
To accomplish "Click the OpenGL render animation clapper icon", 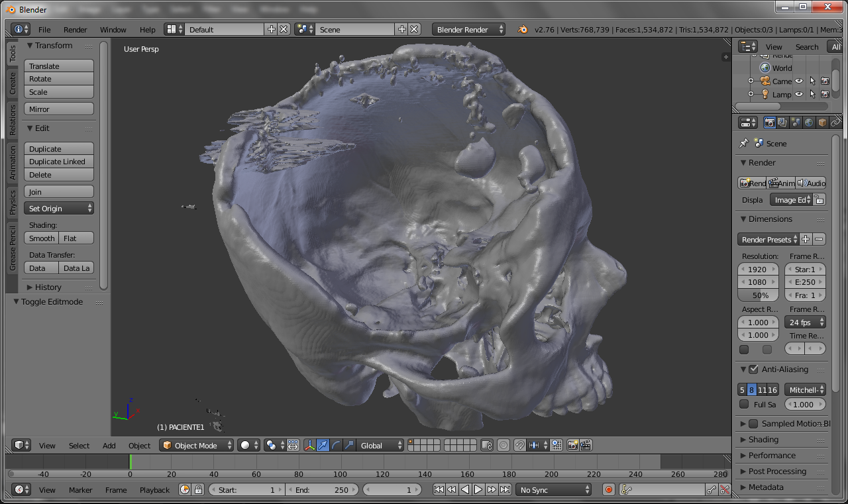I will [586, 446].
